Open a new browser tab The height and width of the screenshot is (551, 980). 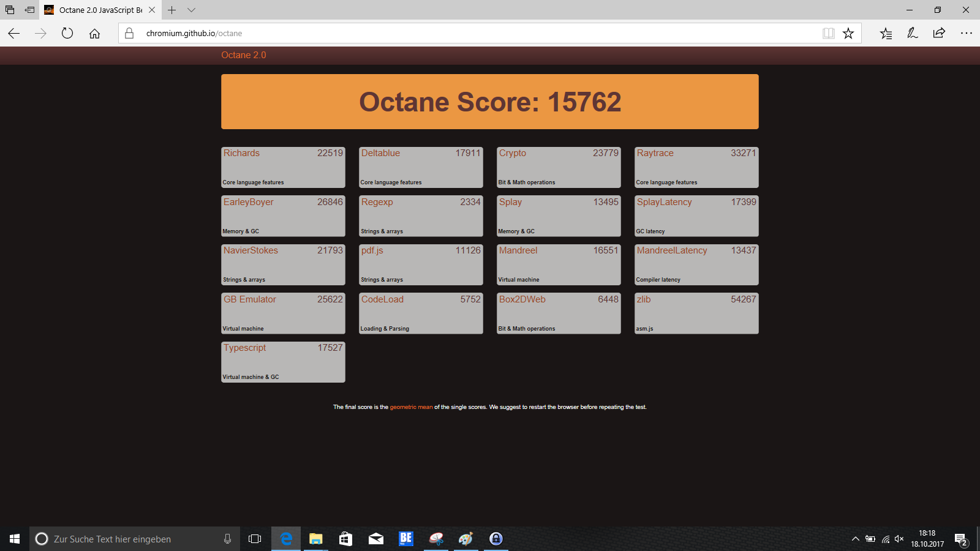point(172,10)
